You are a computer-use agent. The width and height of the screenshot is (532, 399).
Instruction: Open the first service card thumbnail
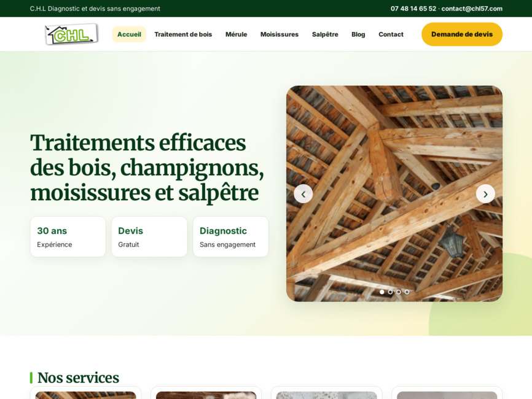click(85, 395)
